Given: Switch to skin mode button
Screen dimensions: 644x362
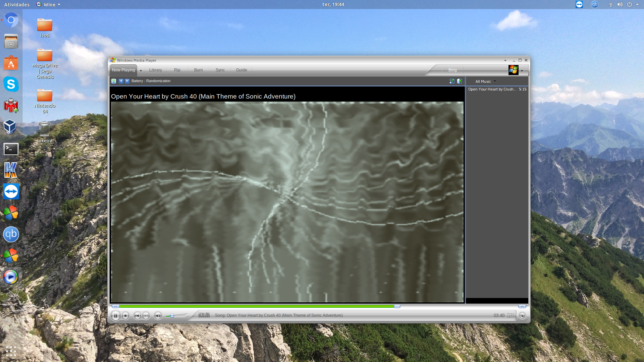Looking at the screenshot, I should point(522,316).
